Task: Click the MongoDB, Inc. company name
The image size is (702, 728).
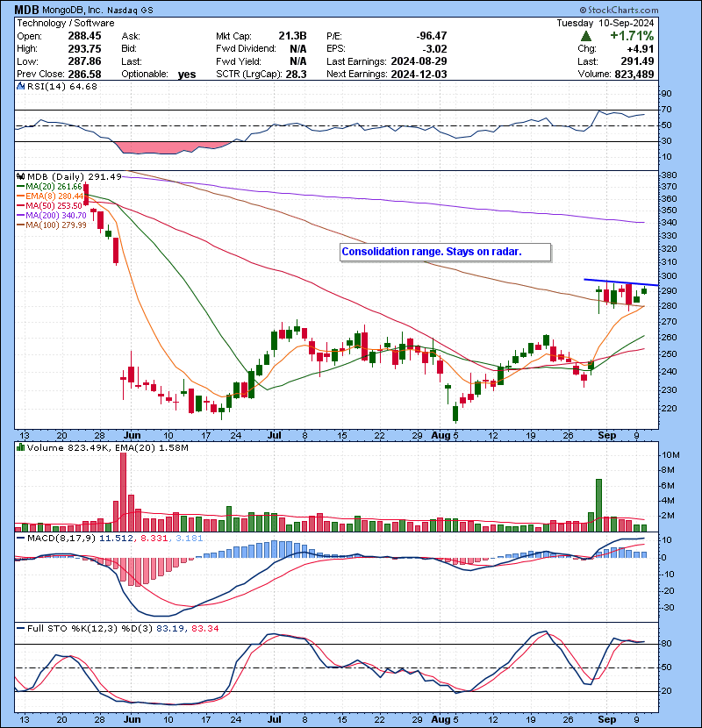Action: (73, 10)
